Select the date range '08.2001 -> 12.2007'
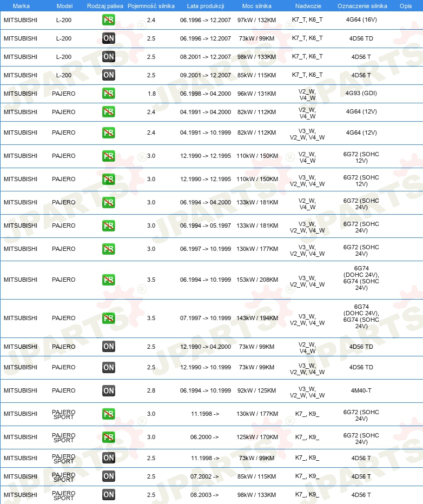This screenshot has height=504, width=423. (x=206, y=57)
